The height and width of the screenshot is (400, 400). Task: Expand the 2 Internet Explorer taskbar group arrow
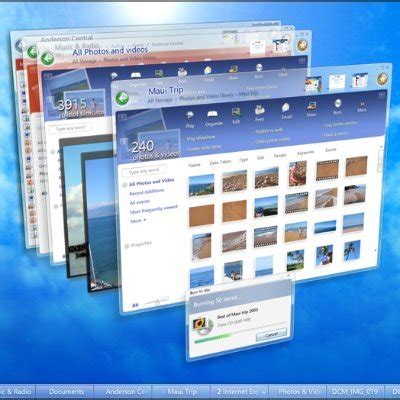point(264,393)
